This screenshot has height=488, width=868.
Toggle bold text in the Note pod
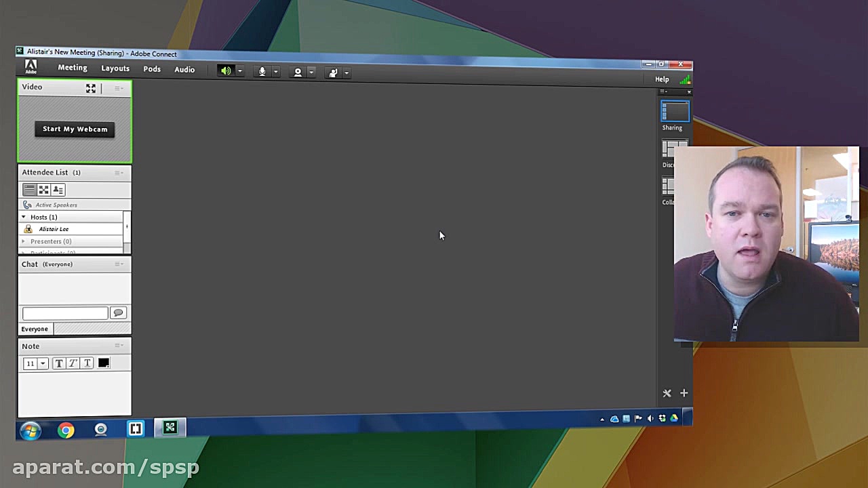[59, 363]
